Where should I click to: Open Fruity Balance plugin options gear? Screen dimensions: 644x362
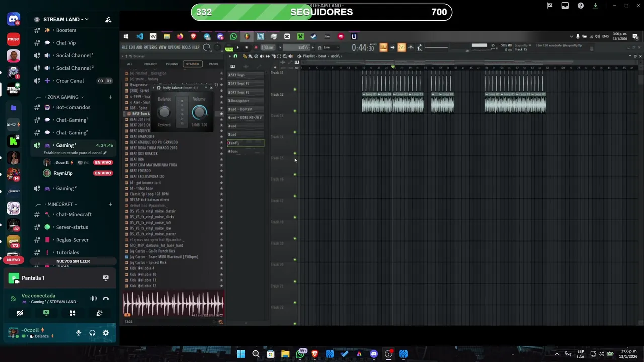point(159,88)
